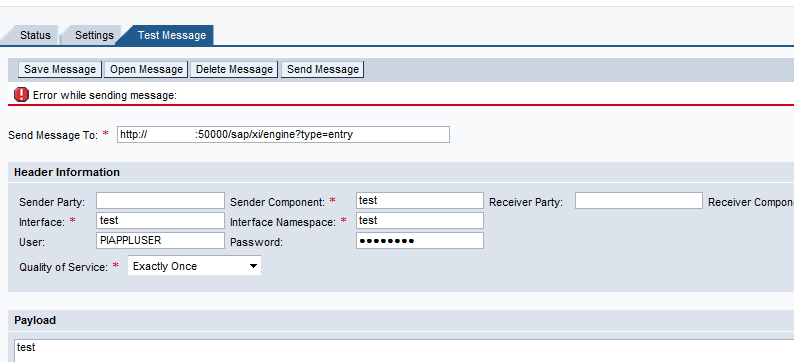Click the Password input field

click(420, 240)
